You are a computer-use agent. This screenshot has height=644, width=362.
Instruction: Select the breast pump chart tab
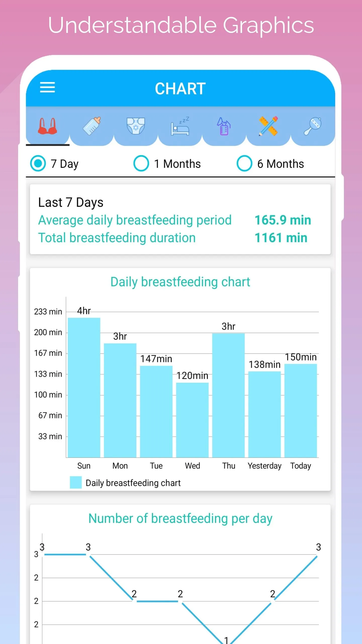(224, 126)
